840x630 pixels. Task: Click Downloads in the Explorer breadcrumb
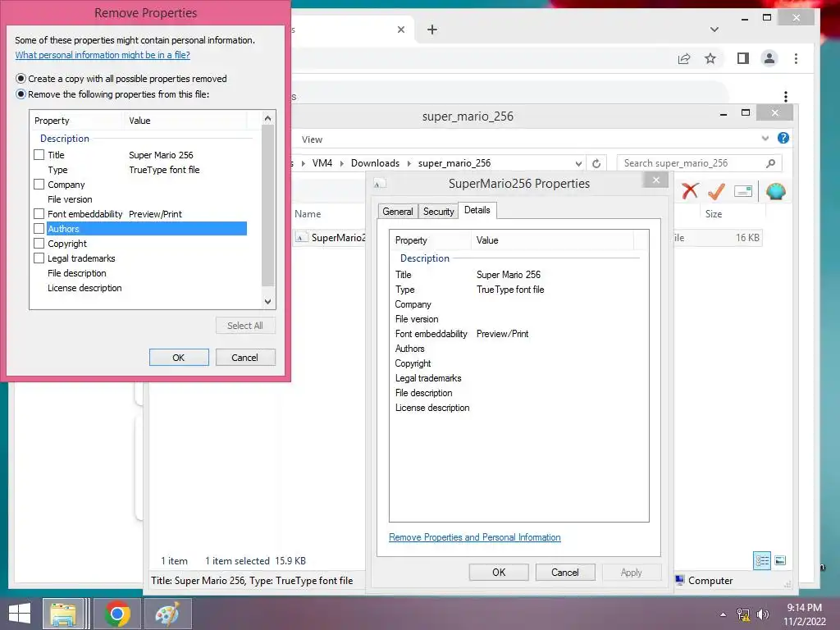pos(375,163)
